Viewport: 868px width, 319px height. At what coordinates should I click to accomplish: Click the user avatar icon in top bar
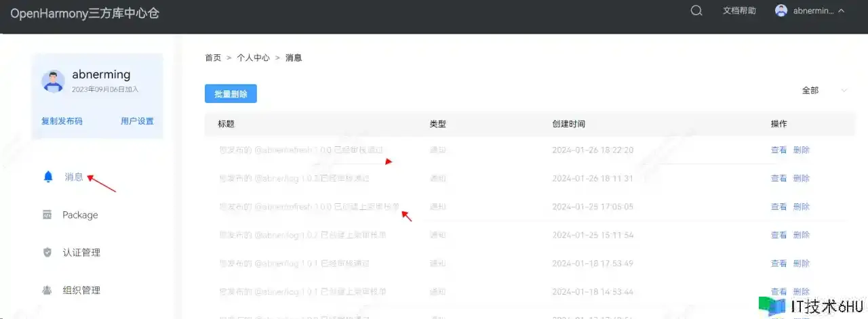[781, 11]
